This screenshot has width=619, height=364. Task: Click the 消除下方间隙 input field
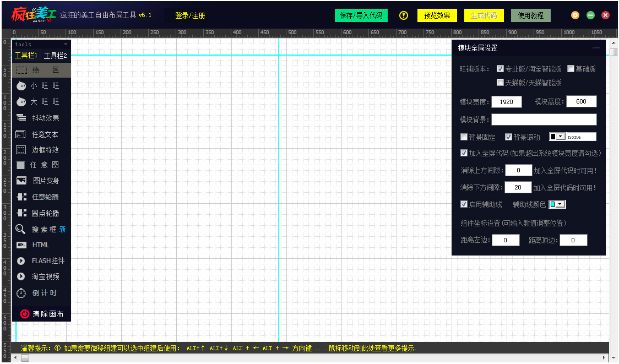pyautogui.click(x=518, y=187)
